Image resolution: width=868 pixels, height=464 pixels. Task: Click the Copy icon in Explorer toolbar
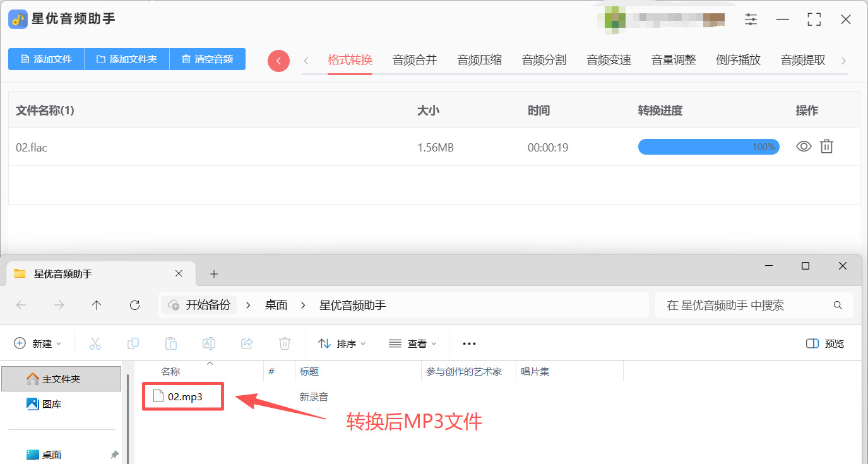[133, 343]
